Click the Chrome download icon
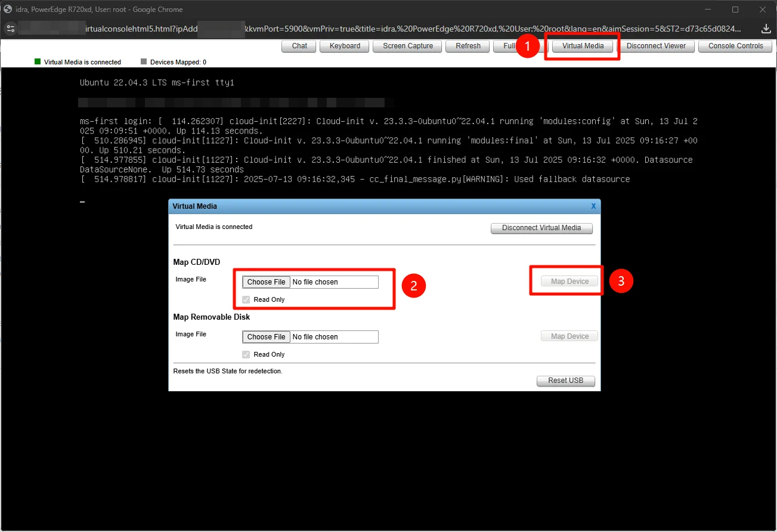777x532 pixels. [766, 29]
